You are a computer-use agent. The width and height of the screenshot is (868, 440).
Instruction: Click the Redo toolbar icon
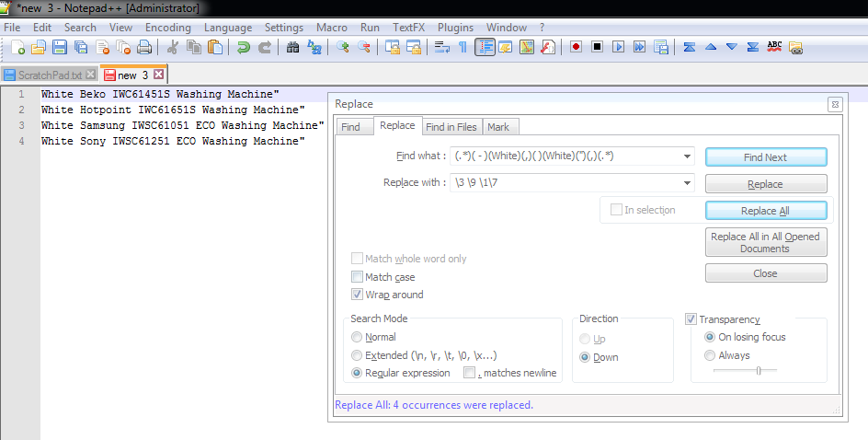265,48
